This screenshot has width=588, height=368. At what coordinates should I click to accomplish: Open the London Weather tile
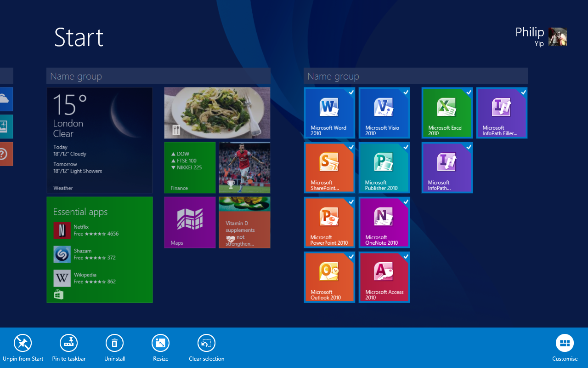[100, 140]
